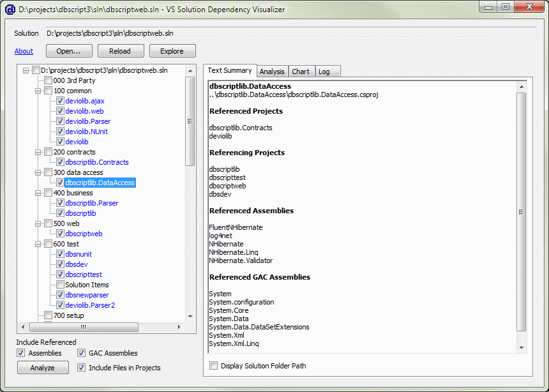Click the dbscriptlib.Contracts line under Referenced Projects
Image resolution: width=549 pixels, height=392 pixels.
[x=241, y=128]
